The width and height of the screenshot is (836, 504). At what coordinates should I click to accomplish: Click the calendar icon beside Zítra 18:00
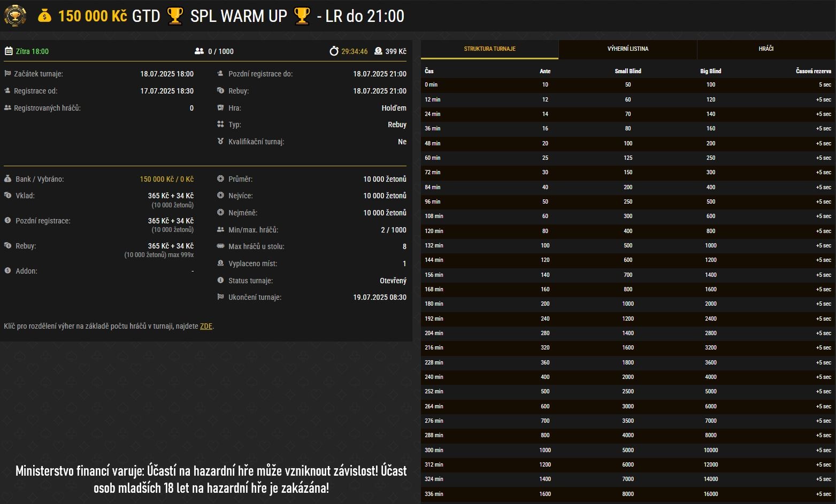point(9,51)
